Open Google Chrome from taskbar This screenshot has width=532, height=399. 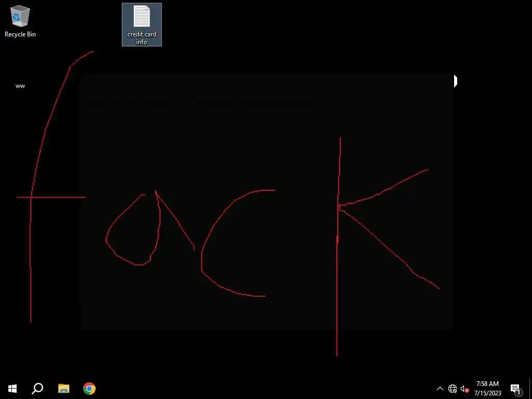point(89,389)
